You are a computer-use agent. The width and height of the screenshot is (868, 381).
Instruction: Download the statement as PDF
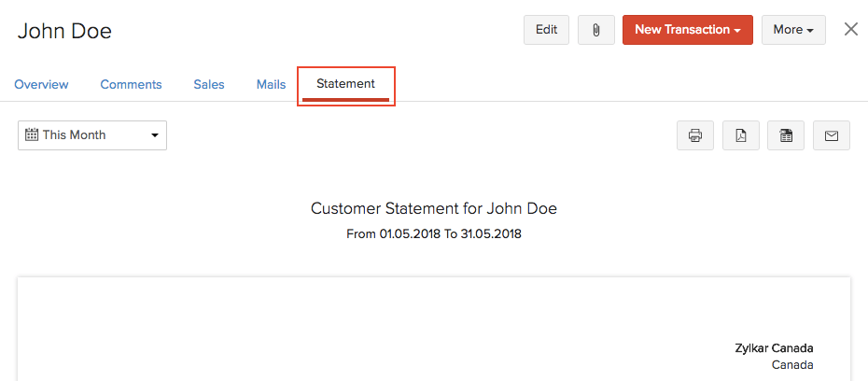click(740, 135)
